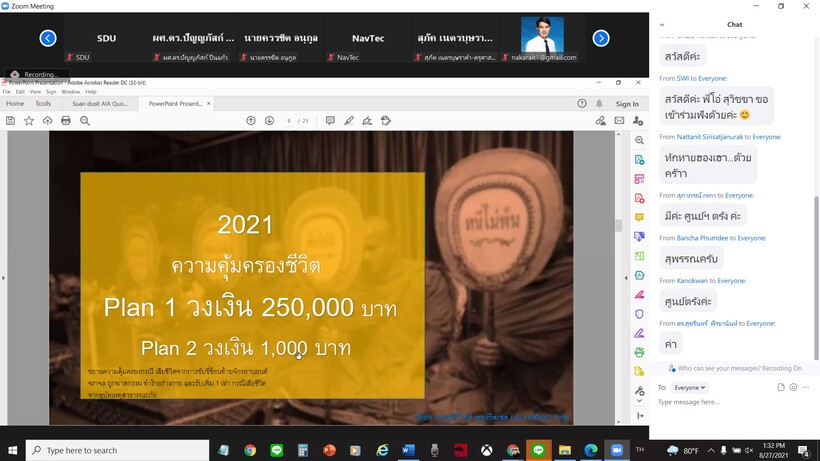Select the yellow comment tool in right pane

tap(639, 217)
